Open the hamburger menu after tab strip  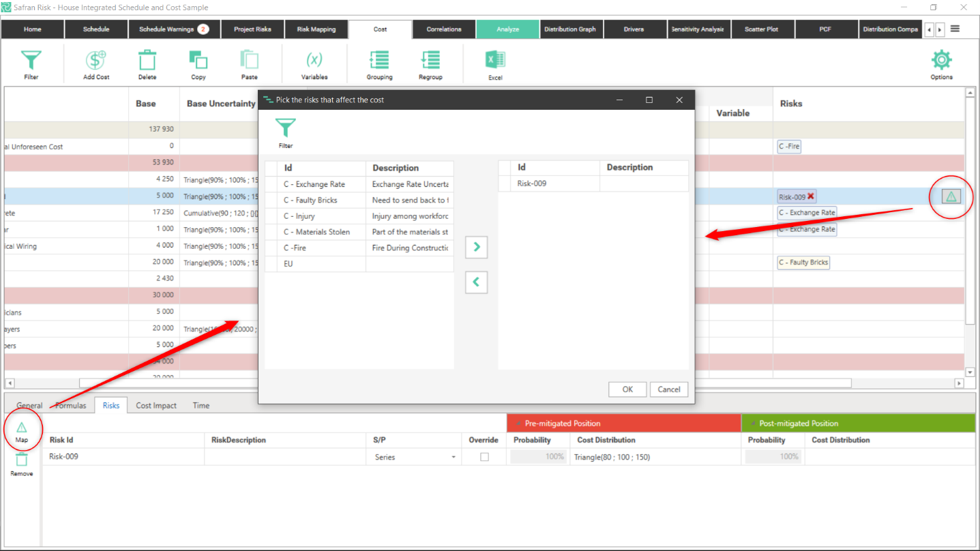coord(955,29)
